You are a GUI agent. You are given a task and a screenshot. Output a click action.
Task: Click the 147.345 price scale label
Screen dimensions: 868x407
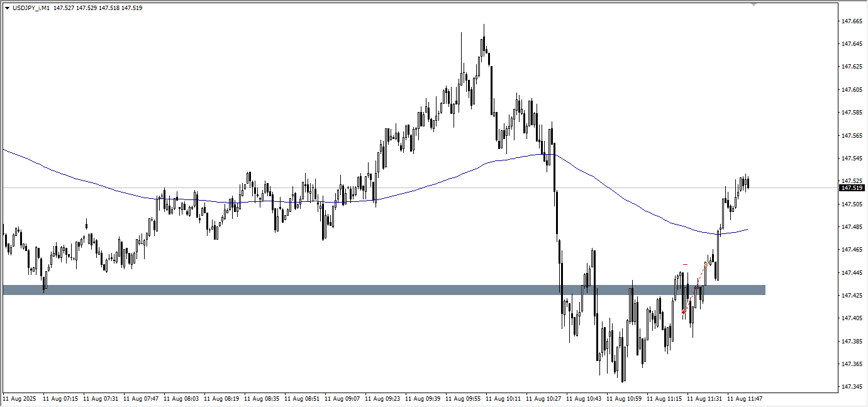click(852, 387)
